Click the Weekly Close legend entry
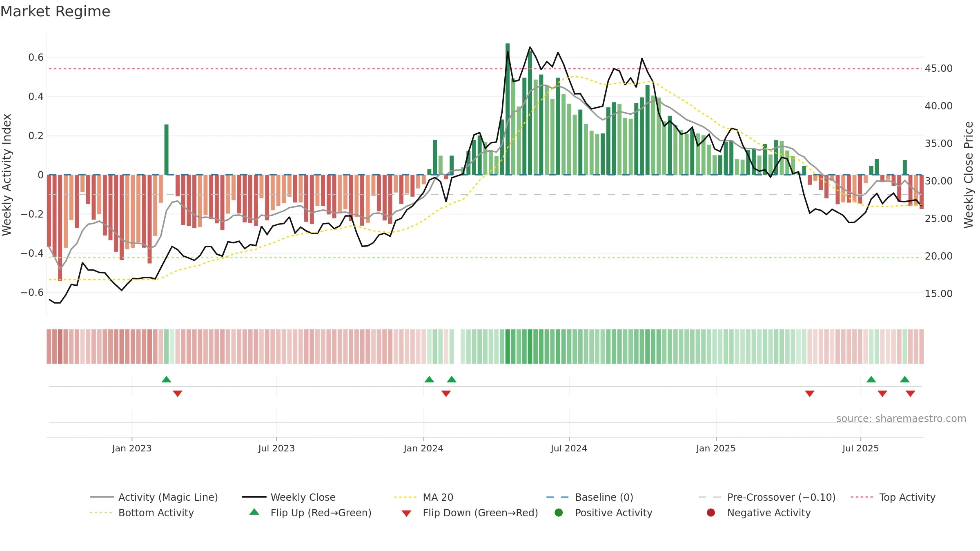The height and width of the screenshot is (551, 980). [289, 497]
